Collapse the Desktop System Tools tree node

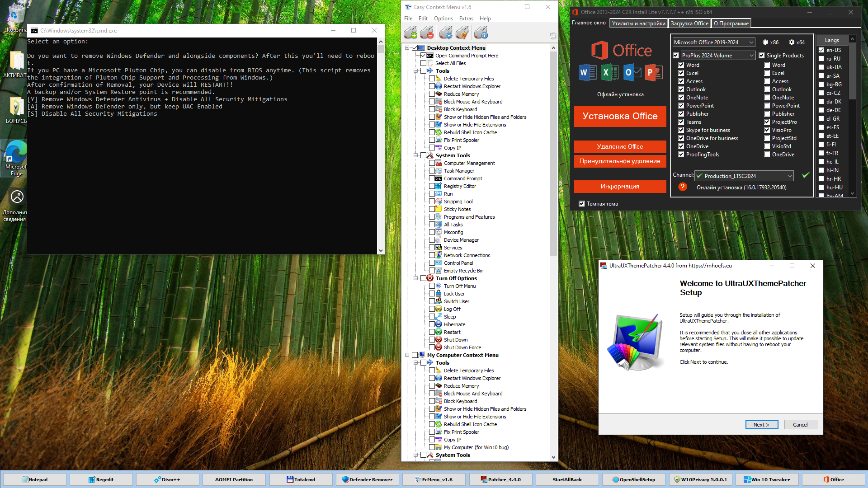pyautogui.click(x=416, y=155)
